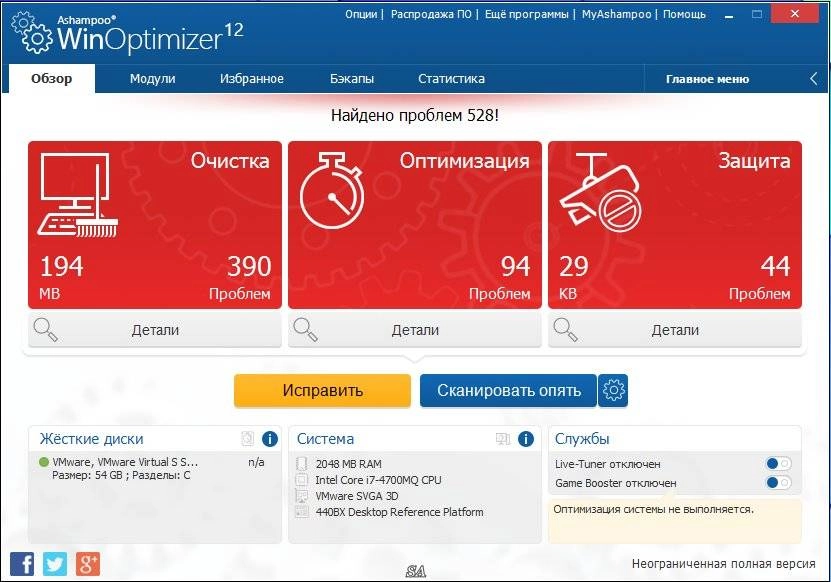
Task: Click Жёсткие диски panel title
Action: (x=91, y=439)
